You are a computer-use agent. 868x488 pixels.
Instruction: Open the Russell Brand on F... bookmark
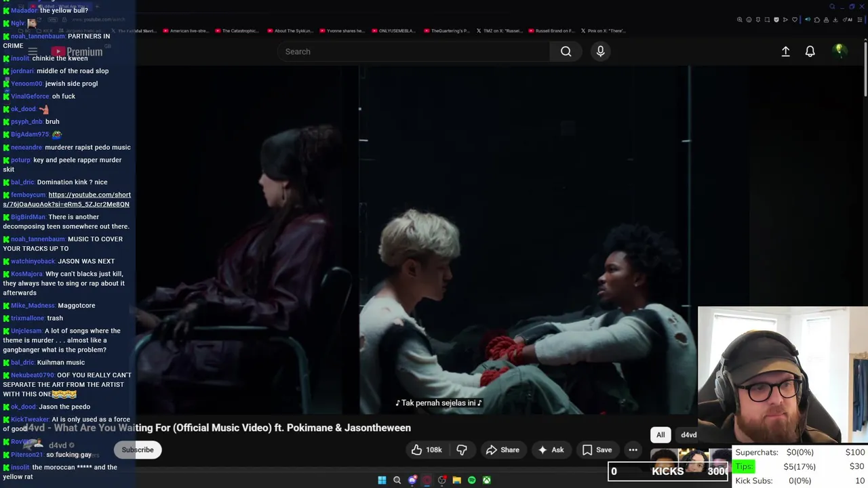551,30
